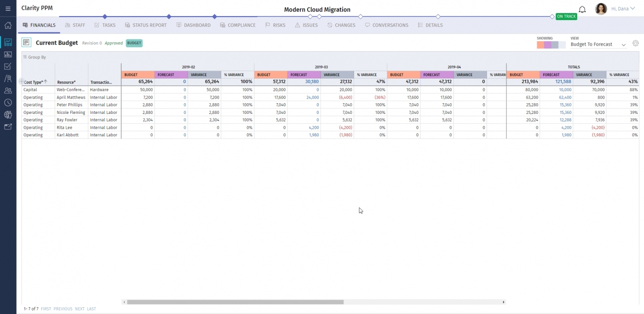The image size is (644, 314).
Task: Click the timesheets clock icon
Action: click(8, 102)
